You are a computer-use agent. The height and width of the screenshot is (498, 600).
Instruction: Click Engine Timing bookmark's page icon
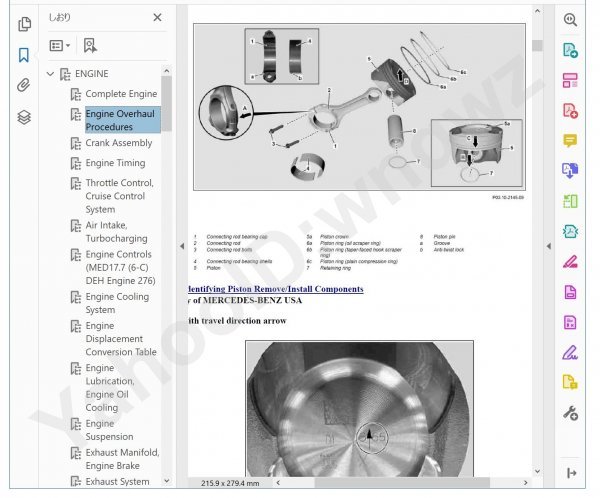pos(76,163)
